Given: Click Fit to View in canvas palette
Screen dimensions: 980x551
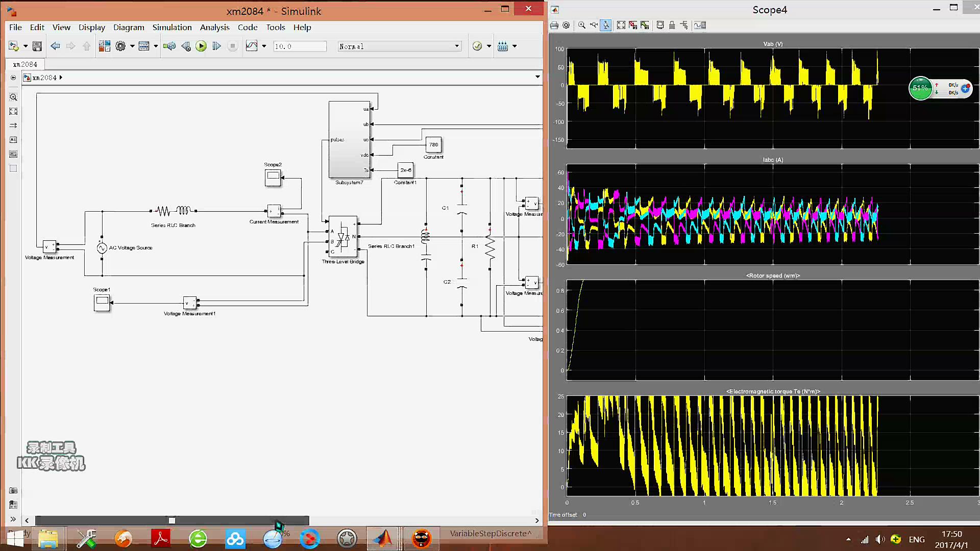Looking at the screenshot, I should [13, 111].
